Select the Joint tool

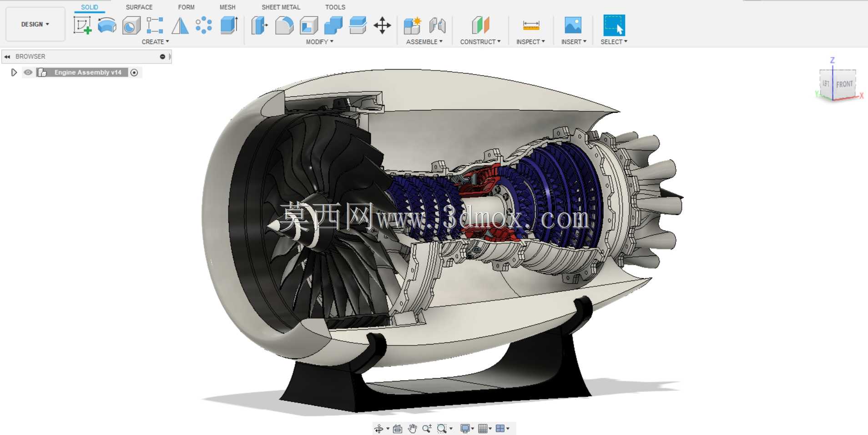(x=437, y=25)
